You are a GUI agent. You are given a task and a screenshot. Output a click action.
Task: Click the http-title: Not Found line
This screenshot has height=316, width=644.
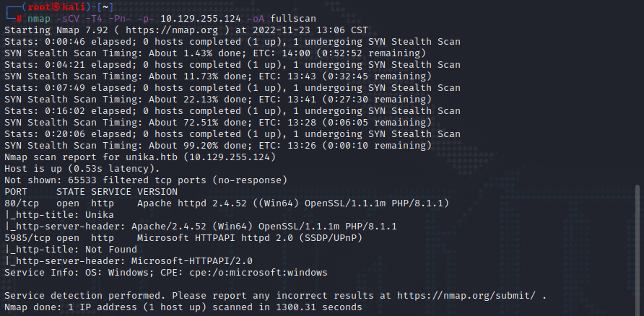coord(65,249)
